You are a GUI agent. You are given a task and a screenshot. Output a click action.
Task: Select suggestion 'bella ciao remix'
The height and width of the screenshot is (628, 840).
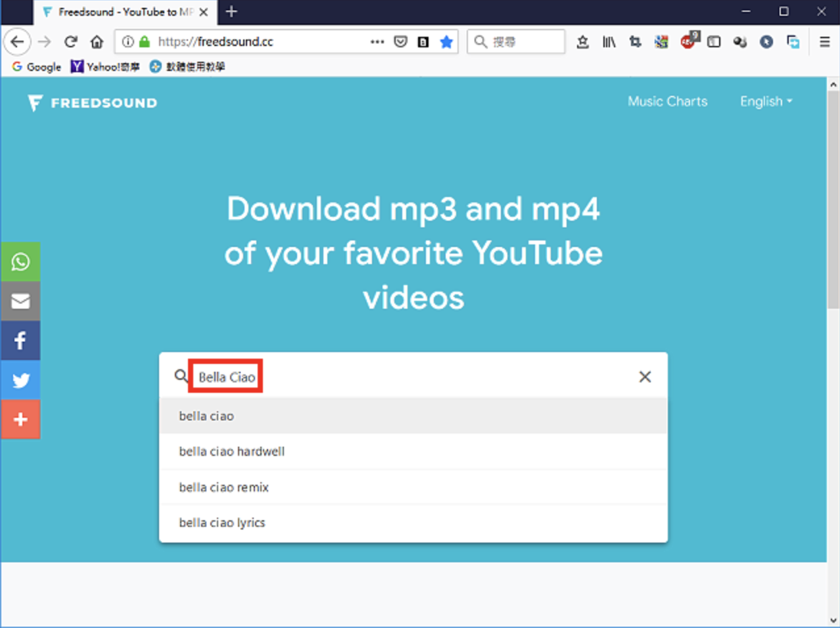[413, 487]
